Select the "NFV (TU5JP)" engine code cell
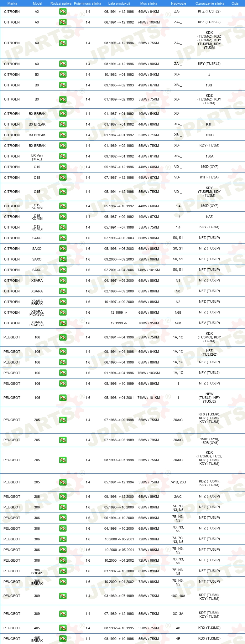245x644 pixels. pos(209,323)
